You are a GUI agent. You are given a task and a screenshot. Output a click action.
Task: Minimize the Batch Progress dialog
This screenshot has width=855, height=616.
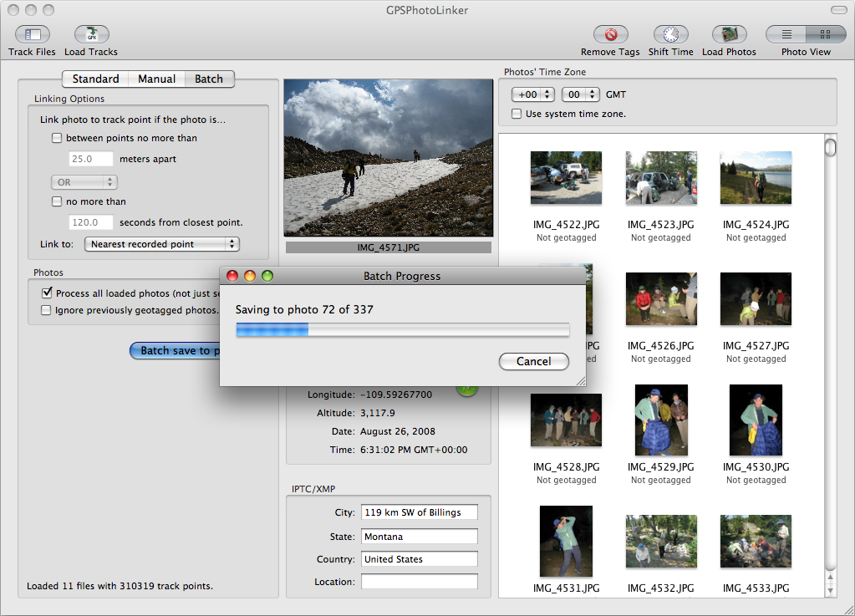click(x=250, y=276)
